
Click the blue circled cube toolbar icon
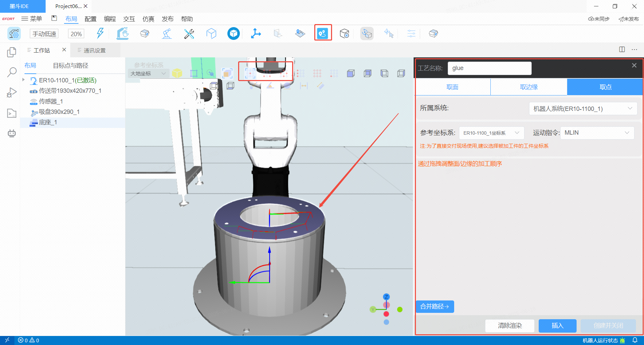(x=233, y=33)
